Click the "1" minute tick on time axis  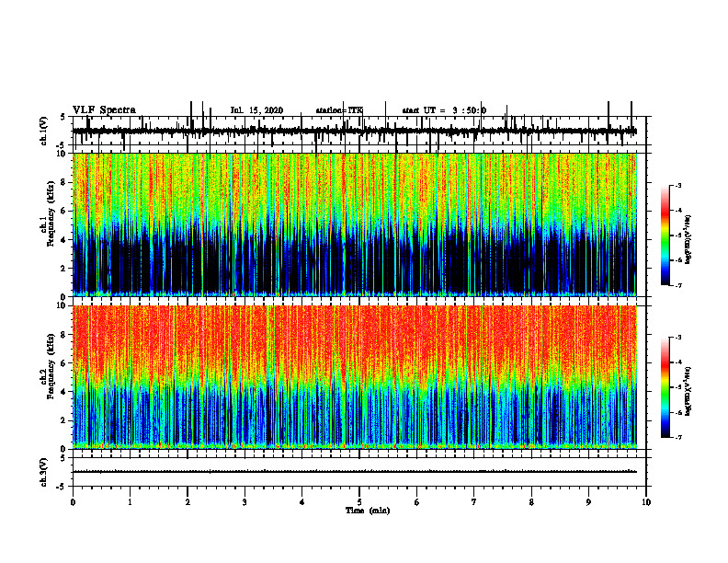[130, 502]
